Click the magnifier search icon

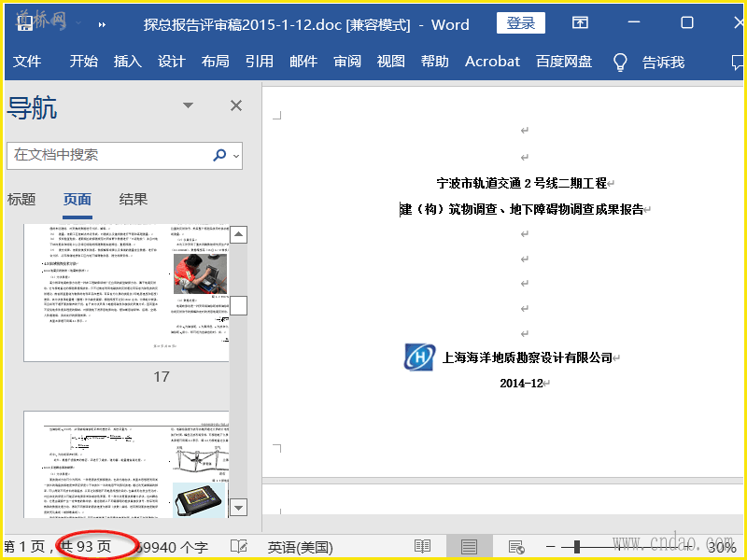tap(219, 155)
